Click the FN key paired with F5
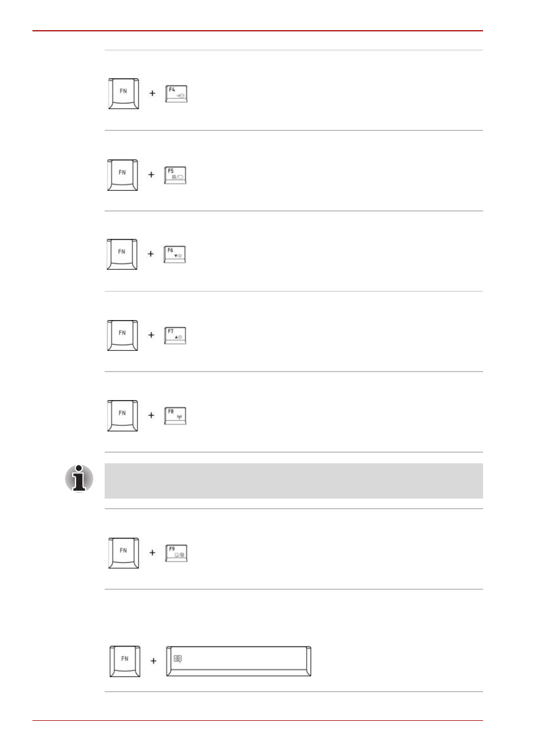Image resolution: width=534 pixels, height=756 pixels. click(123, 175)
